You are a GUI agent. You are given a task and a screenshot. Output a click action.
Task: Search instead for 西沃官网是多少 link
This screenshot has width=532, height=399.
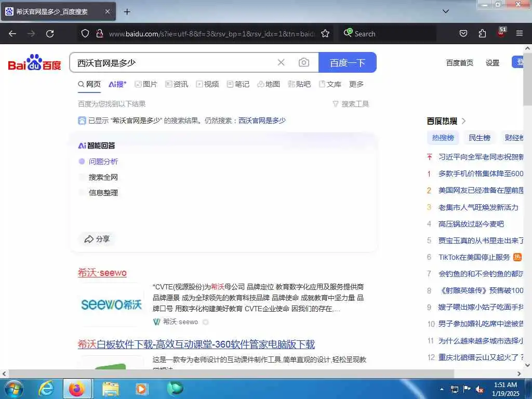(x=262, y=121)
